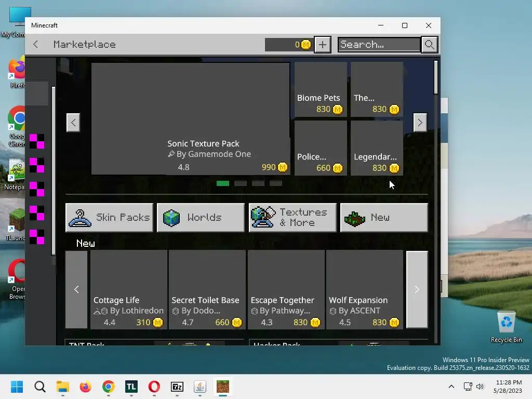This screenshot has width=532, height=399.
Task: Go back from the Marketplace screen
Action: click(36, 44)
